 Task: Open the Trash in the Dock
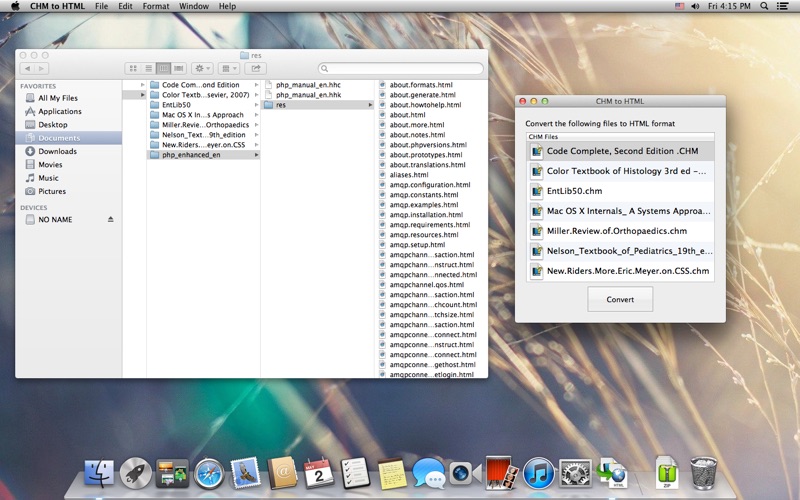(704, 473)
